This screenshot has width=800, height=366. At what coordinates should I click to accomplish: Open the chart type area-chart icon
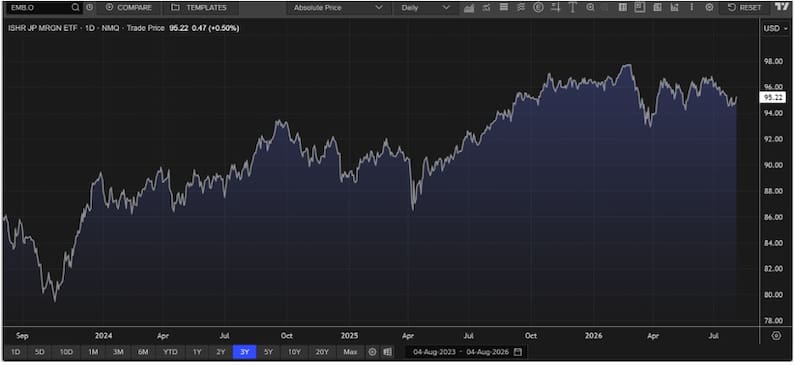[x=469, y=8]
